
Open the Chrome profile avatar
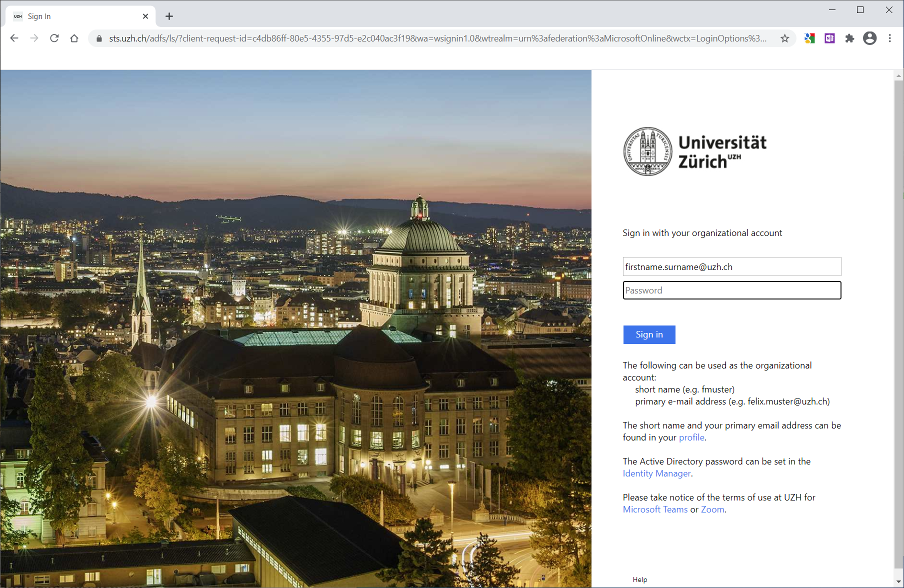tap(869, 38)
